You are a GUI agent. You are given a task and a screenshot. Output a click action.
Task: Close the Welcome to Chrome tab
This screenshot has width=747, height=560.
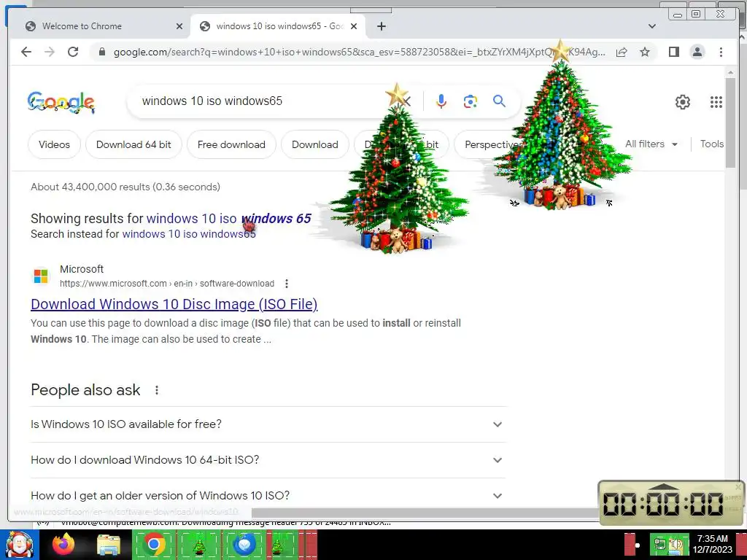[179, 26]
